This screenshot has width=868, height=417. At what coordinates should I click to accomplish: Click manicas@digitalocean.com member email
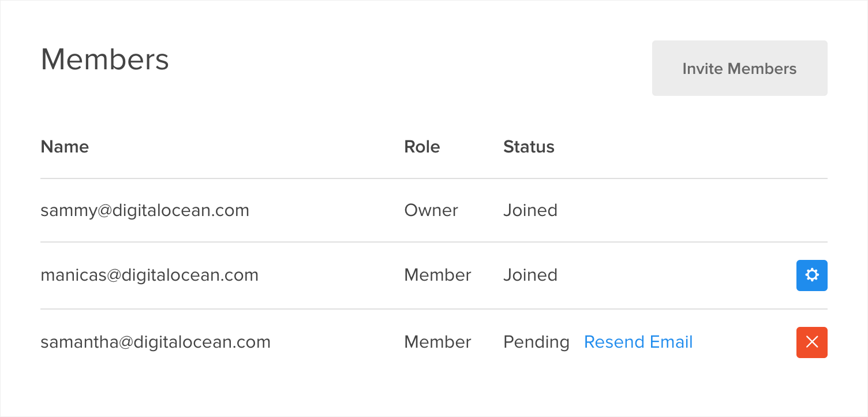(x=149, y=275)
